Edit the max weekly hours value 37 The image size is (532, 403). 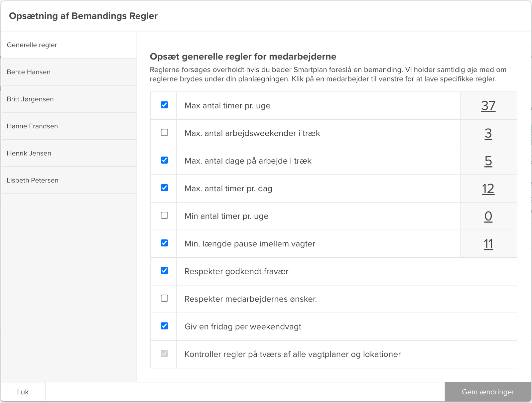(488, 106)
